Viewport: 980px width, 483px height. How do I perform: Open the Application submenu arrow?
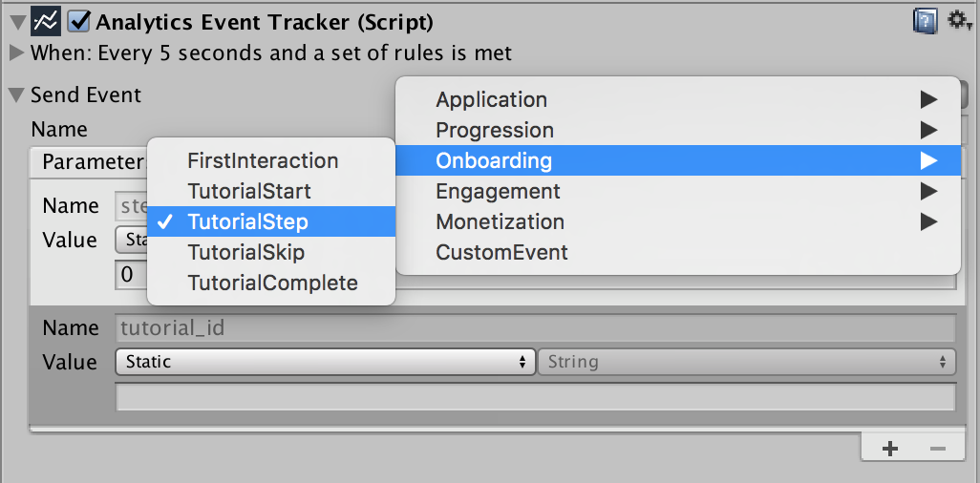[928, 99]
